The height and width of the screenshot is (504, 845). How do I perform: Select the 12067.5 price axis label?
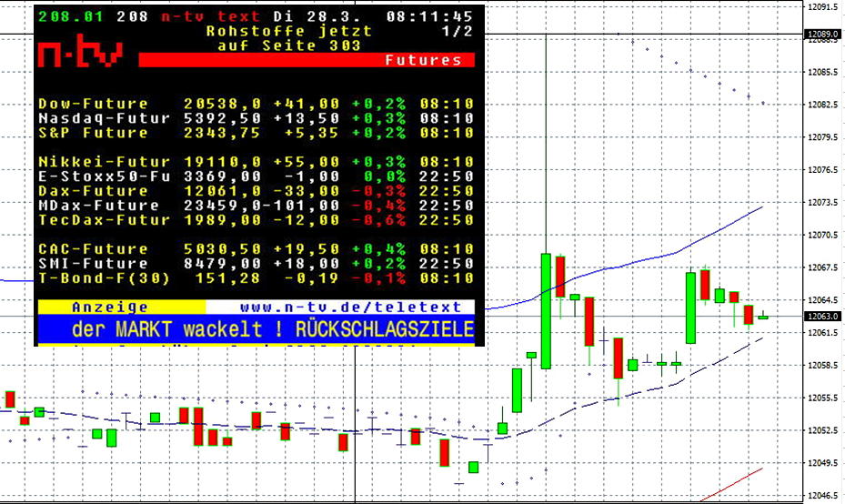click(x=823, y=267)
